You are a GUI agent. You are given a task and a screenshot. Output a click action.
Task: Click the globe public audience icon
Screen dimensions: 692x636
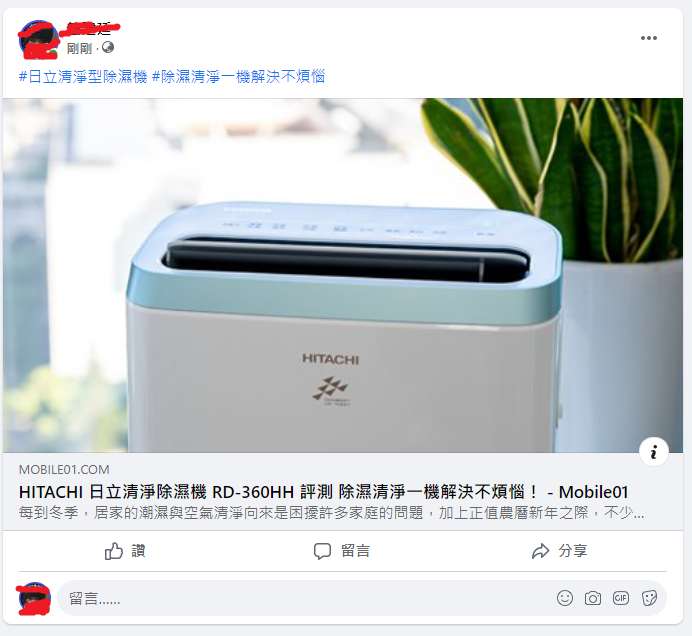coord(108,47)
